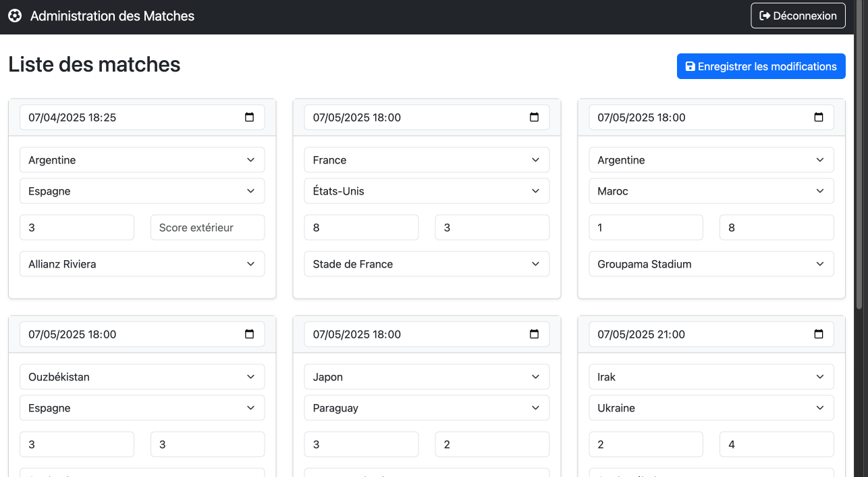Viewport: 868px width, 477px height.
Task: Open calendar picker for 07/04/2025 18:25 match
Action: [249, 117]
